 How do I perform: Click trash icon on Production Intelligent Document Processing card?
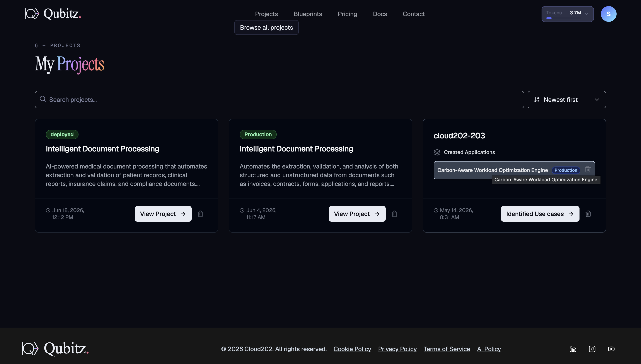[394, 214]
